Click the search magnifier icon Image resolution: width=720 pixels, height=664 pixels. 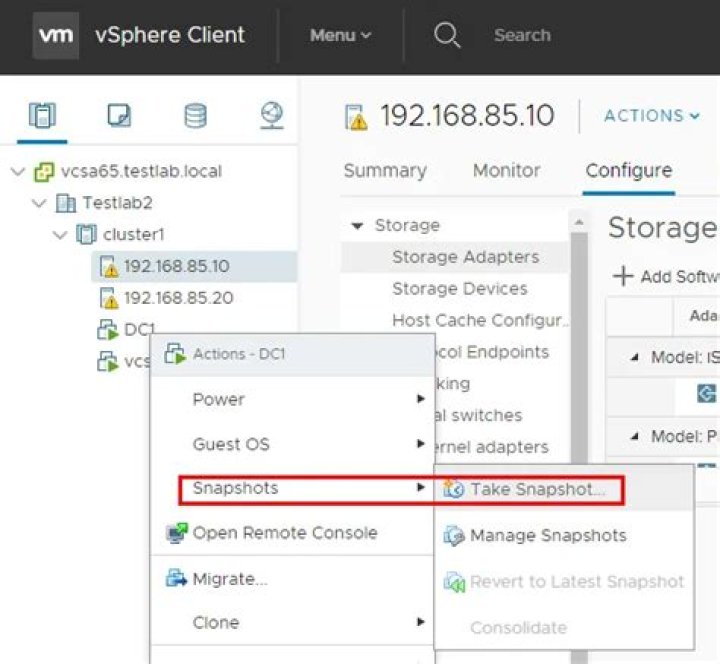447,35
